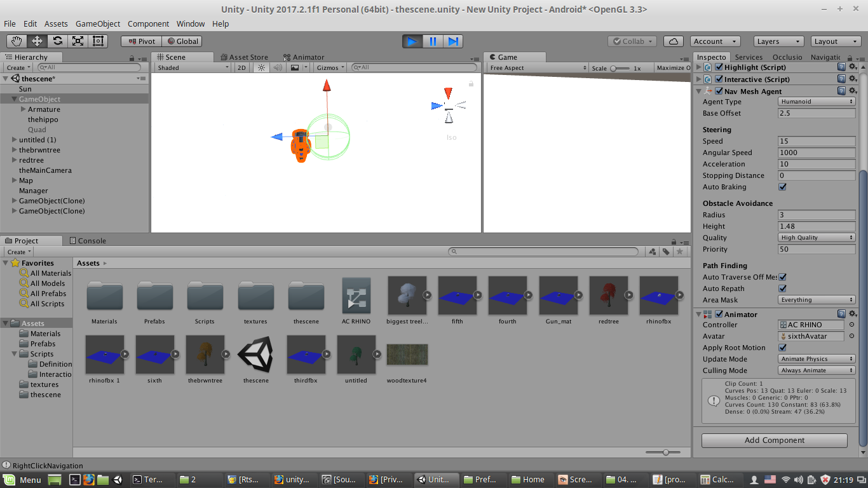Open the Layers dropdown
The width and height of the screenshot is (868, 488).
778,41
